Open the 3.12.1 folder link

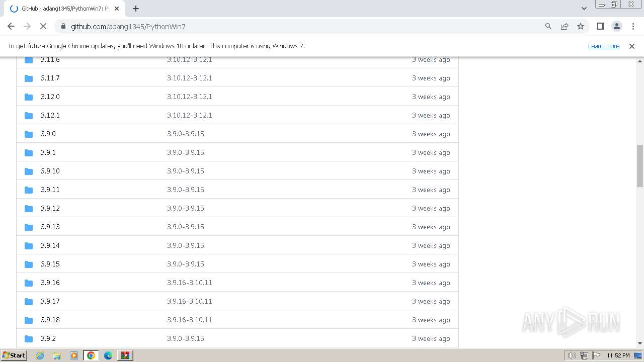[50, 116]
